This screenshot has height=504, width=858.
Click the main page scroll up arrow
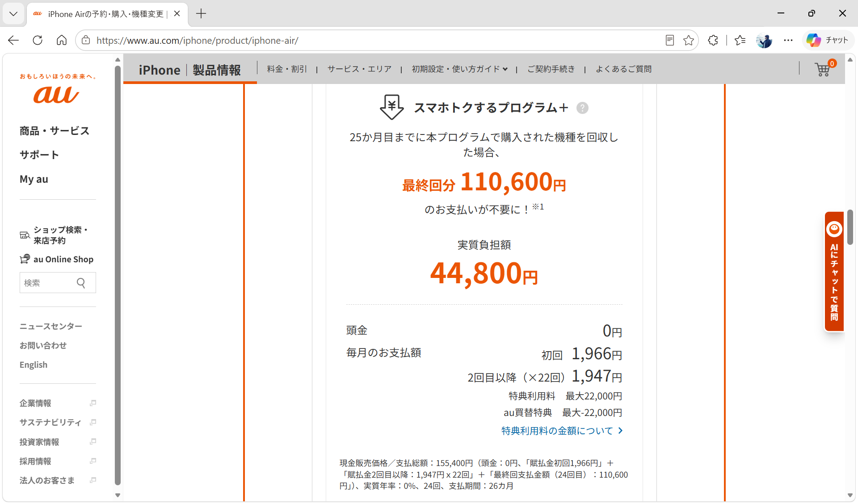point(850,60)
